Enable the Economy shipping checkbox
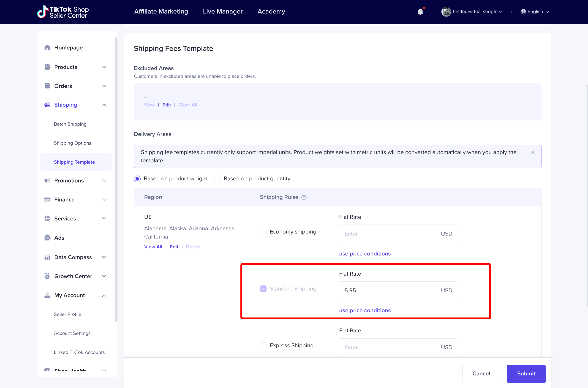 click(x=263, y=232)
